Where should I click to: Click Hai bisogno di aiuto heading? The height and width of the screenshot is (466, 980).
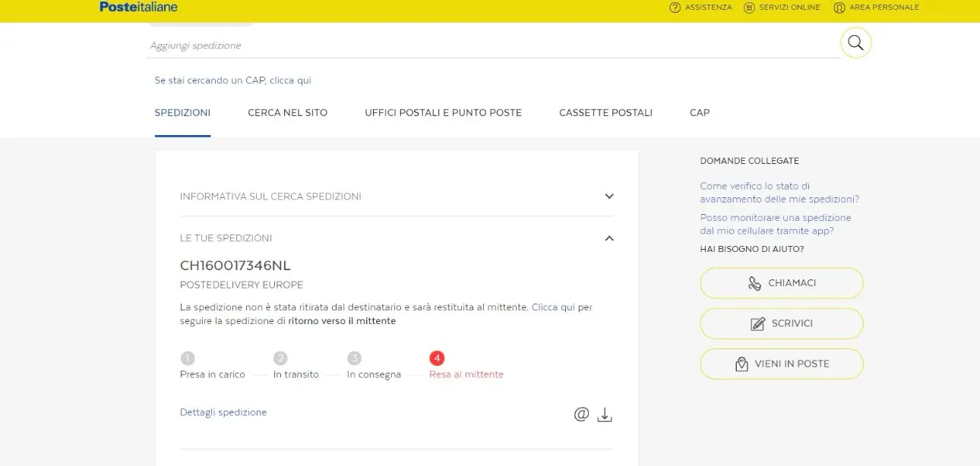pos(752,249)
